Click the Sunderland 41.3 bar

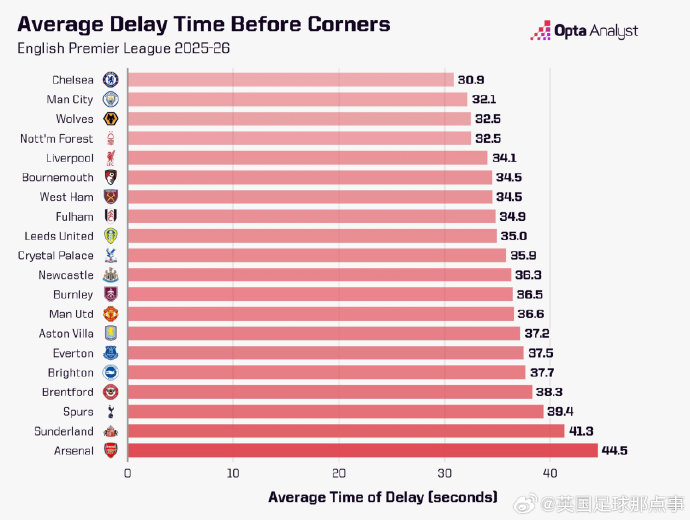(346, 431)
